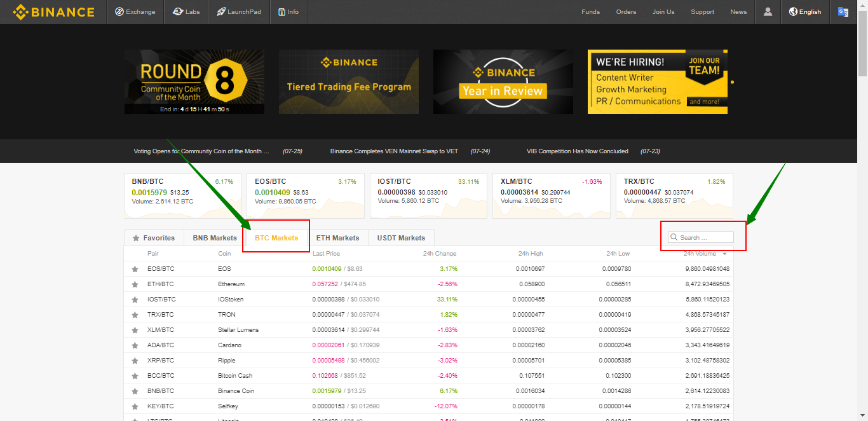Open the Year in Review banner

(x=503, y=82)
